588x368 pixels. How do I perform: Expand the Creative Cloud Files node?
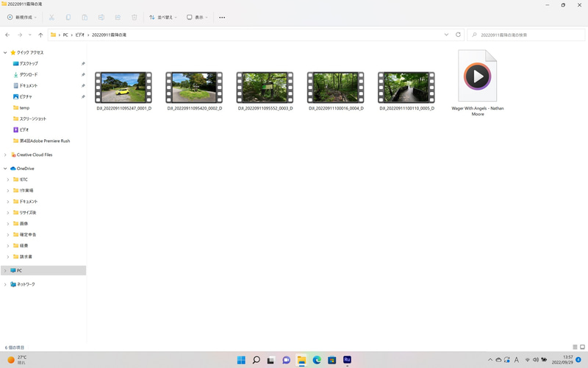[x=5, y=155]
